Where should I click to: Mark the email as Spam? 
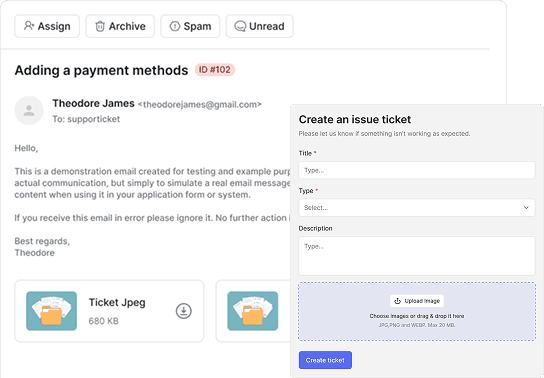coord(190,26)
